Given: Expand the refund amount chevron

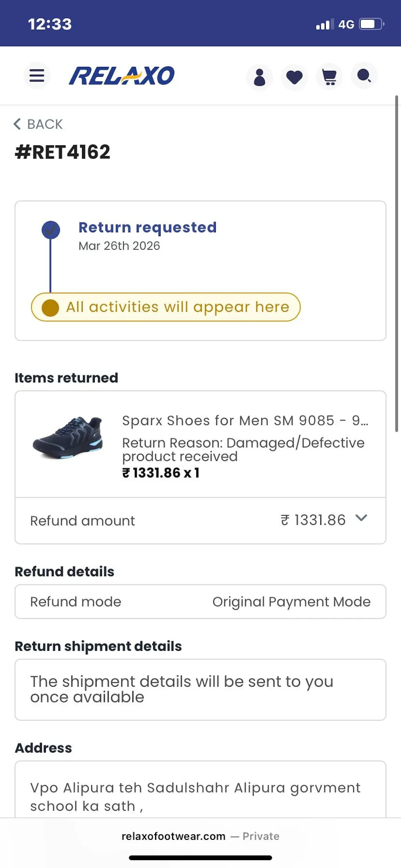Looking at the screenshot, I should 361,518.
